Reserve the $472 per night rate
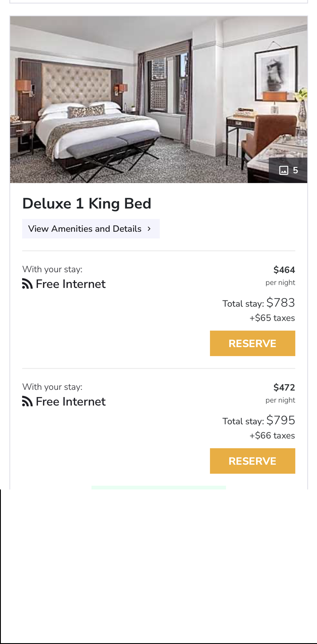 click(252, 461)
